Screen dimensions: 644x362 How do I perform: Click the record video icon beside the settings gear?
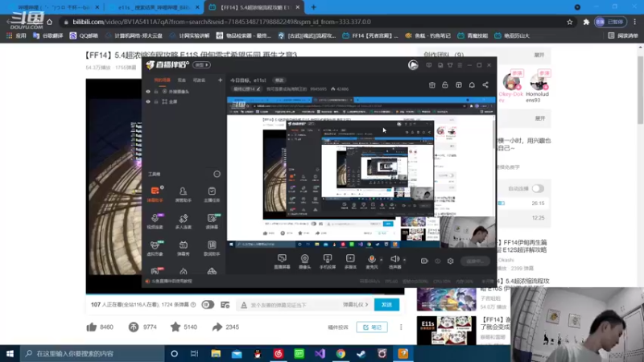coord(424,261)
